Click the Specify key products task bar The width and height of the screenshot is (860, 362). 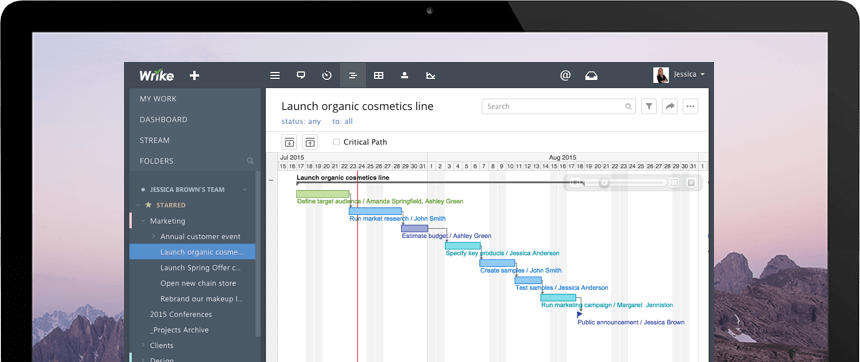[463, 245]
